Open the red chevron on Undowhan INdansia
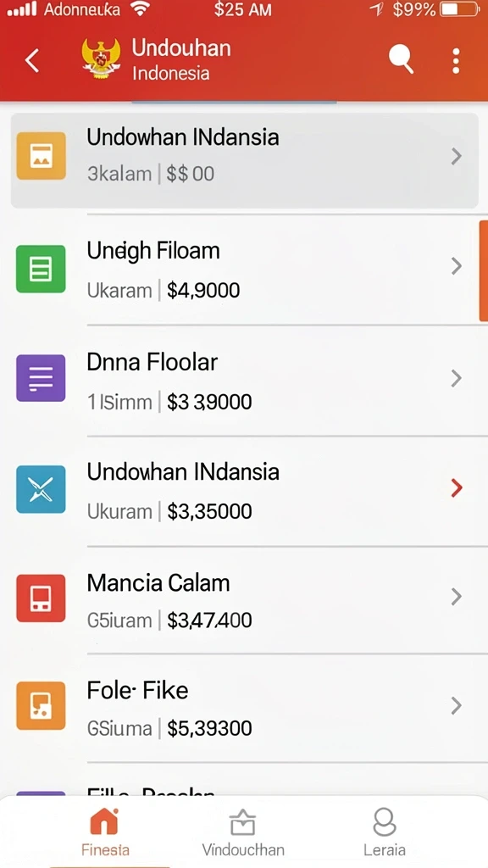 pyautogui.click(x=457, y=487)
